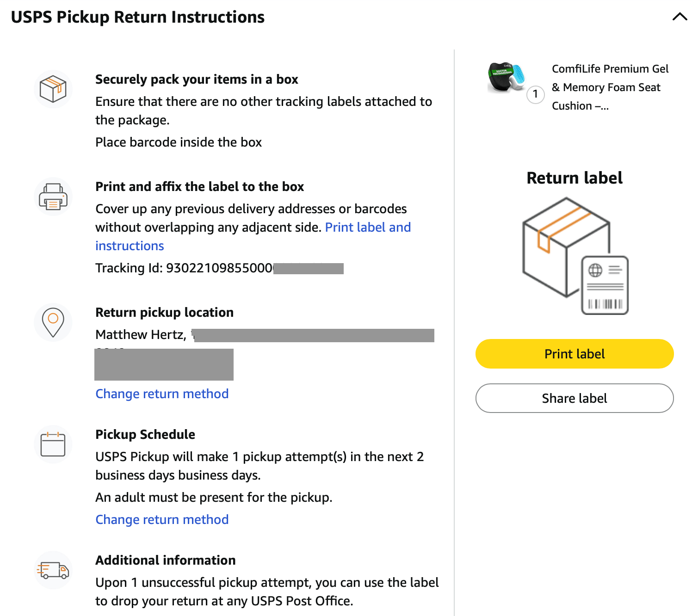Screen dimensions: 692x616
Task: Click the Return label box illustration
Action: [575, 256]
